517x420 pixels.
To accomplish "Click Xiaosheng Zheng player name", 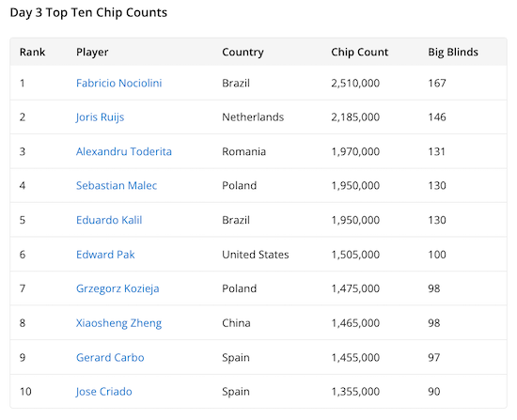I will (x=118, y=323).
